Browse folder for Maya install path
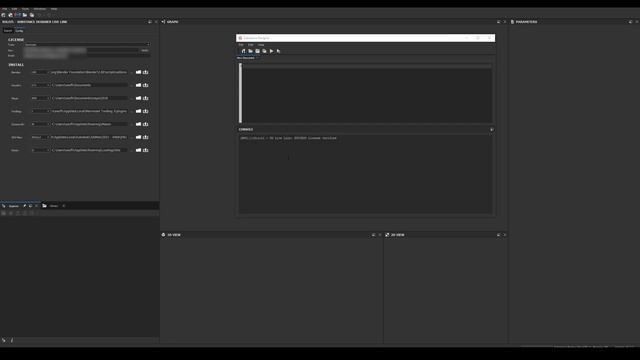This screenshot has width=640, height=360. (138, 98)
